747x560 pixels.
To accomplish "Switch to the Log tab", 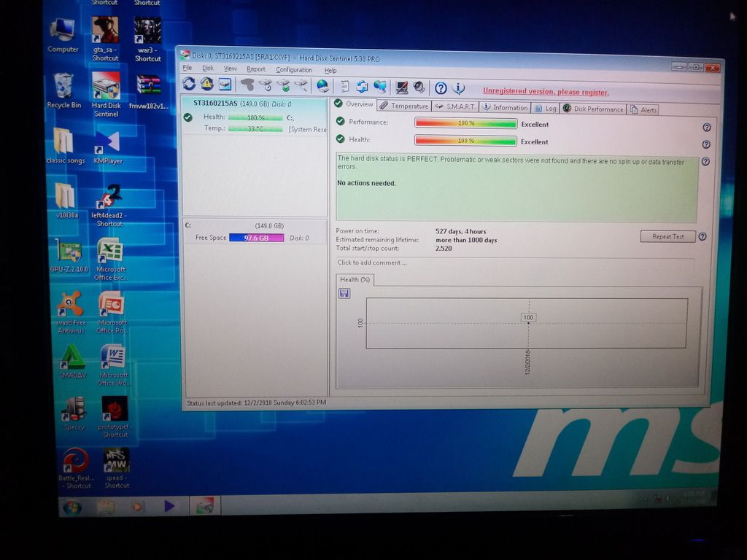I will (x=545, y=109).
